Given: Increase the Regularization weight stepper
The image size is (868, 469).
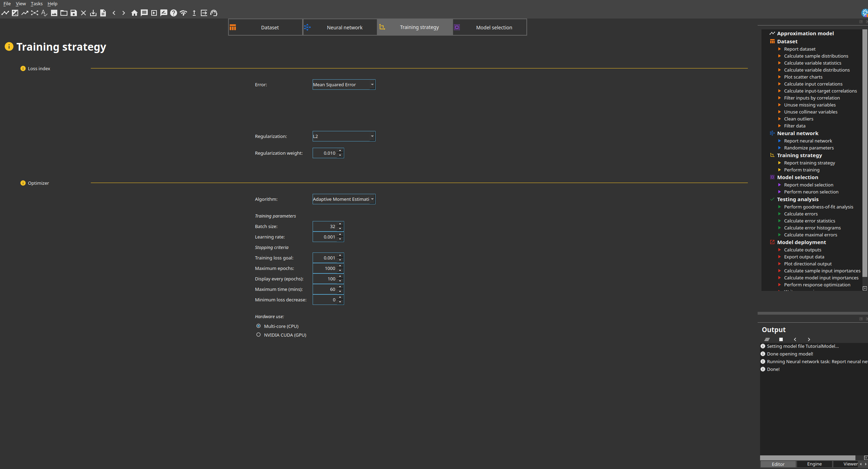Looking at the screenshot, I should pos(340,151).
